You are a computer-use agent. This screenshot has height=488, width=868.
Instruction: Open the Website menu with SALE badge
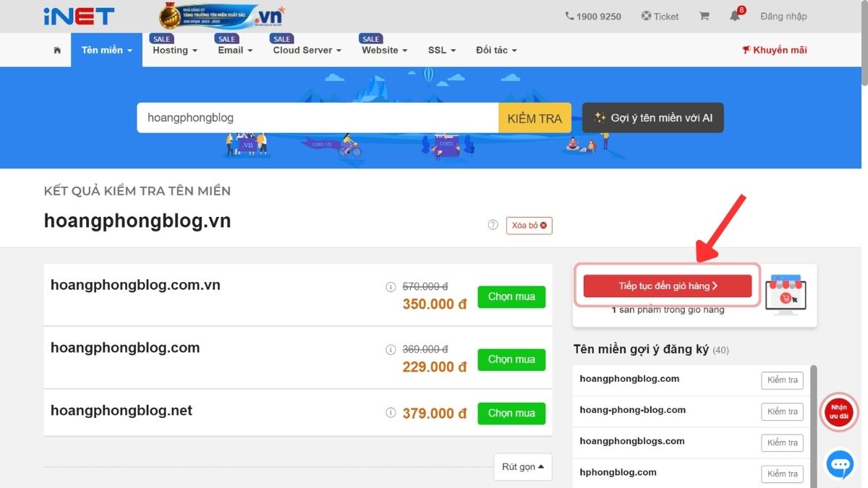383,50
